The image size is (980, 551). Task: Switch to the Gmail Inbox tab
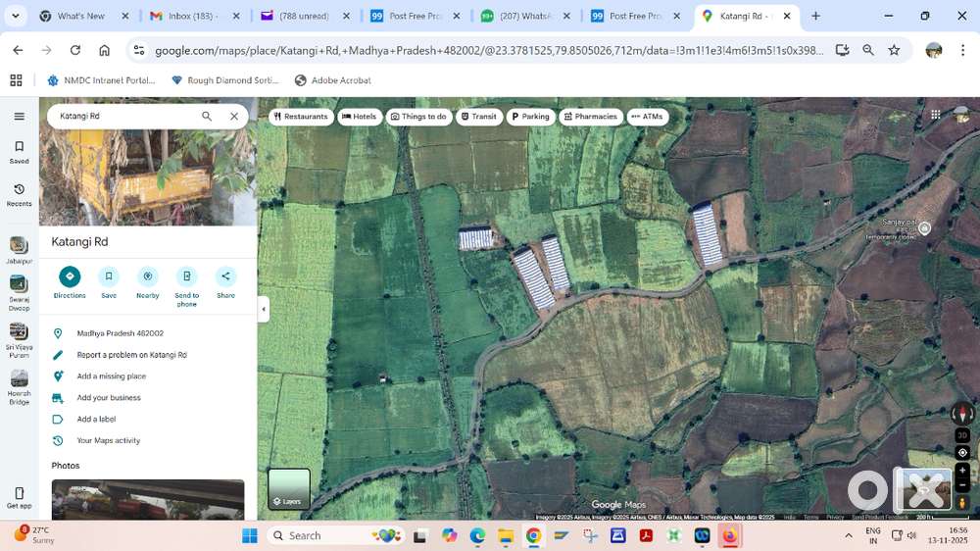coord(184,17)
